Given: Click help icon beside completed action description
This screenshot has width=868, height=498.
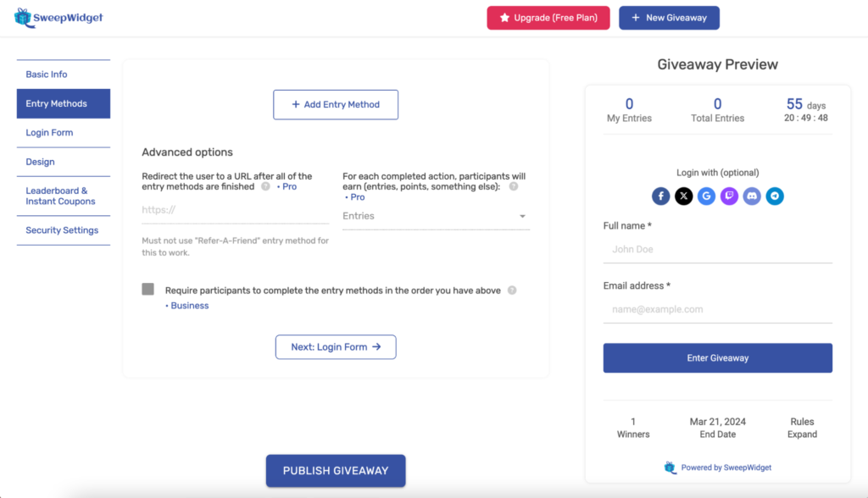Looking at the screenshot, I should pos(514,186).
